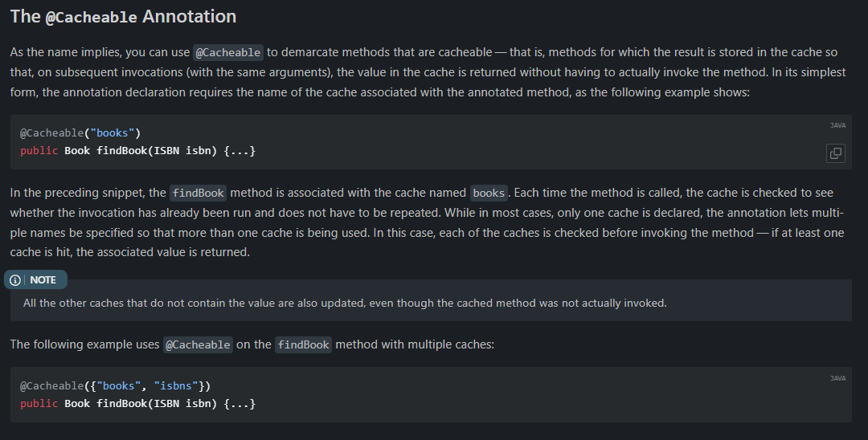Click the @Cacheable inline code in first paragraph
The image size is (868, 440).
[228, 52]
